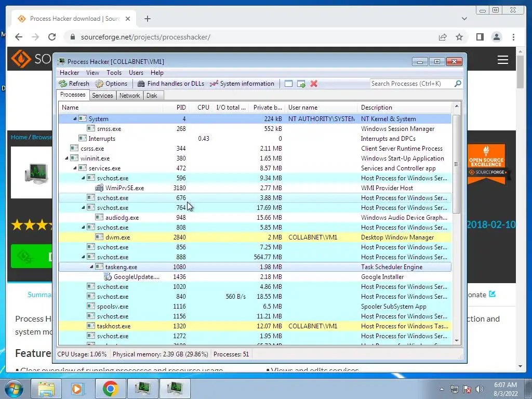Viewport: 532px width, 399px height.
Task: Click the find window toolbar icon
Action: pyautogui.click(x=288, y=84)
